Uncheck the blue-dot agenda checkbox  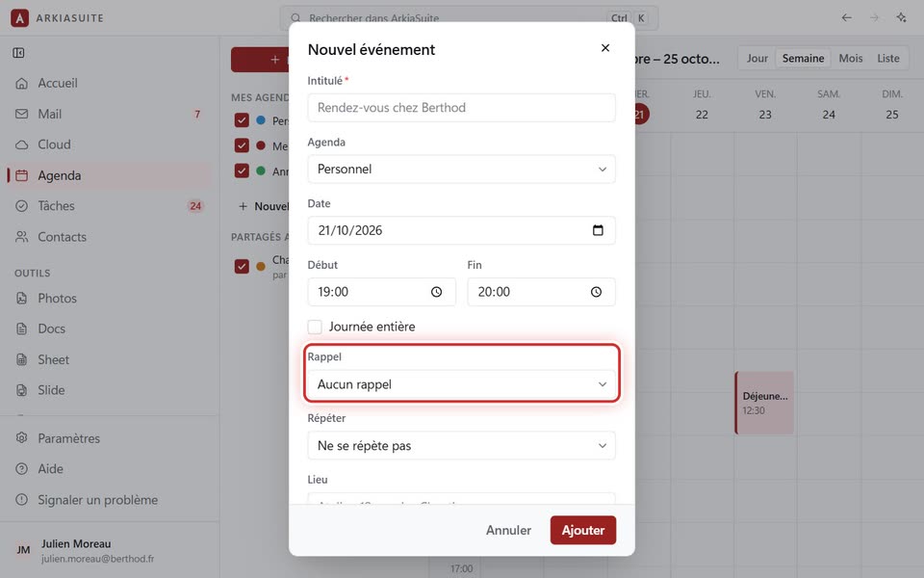click(x=242, y=120)
